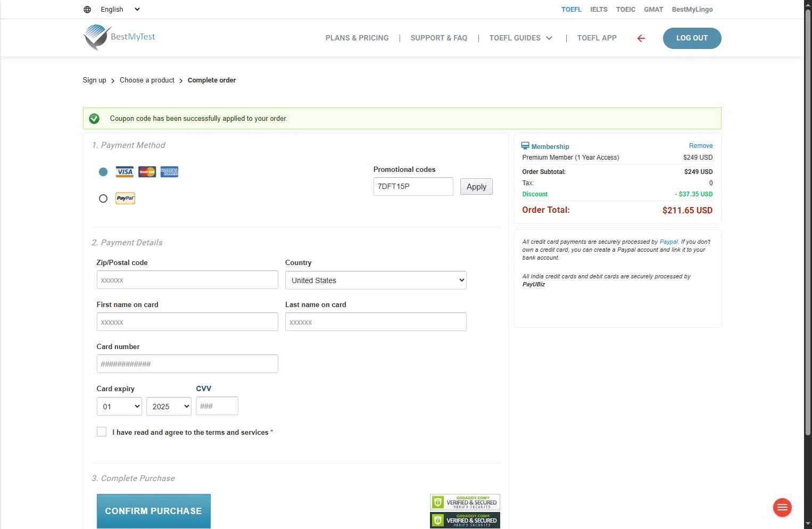Click the MasterCard icon
The image size is (812, 529).
click(147, 172)
